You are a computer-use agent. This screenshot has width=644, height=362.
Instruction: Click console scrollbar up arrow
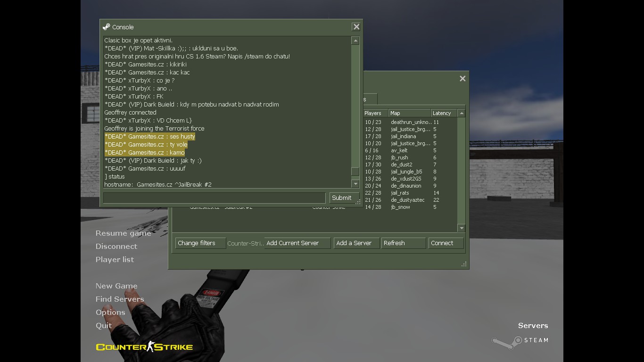pos(355,41)
